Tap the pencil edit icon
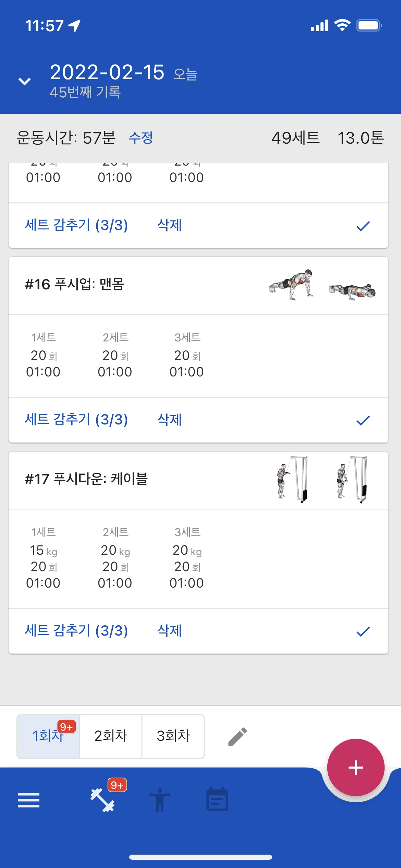The width and height of the screenshot is (401, 868). click(x=238, y=736)
